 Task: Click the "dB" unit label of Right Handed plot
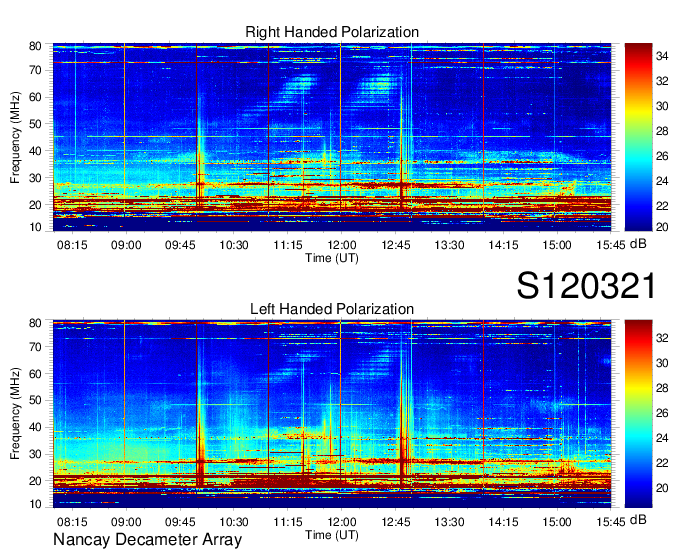pyautogui.click(x=638, y=244)
